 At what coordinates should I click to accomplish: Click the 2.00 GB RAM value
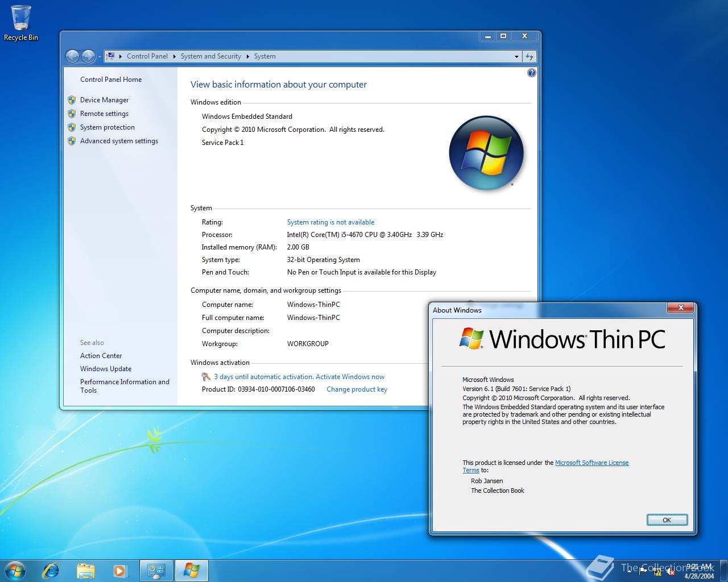coord(298,247)
